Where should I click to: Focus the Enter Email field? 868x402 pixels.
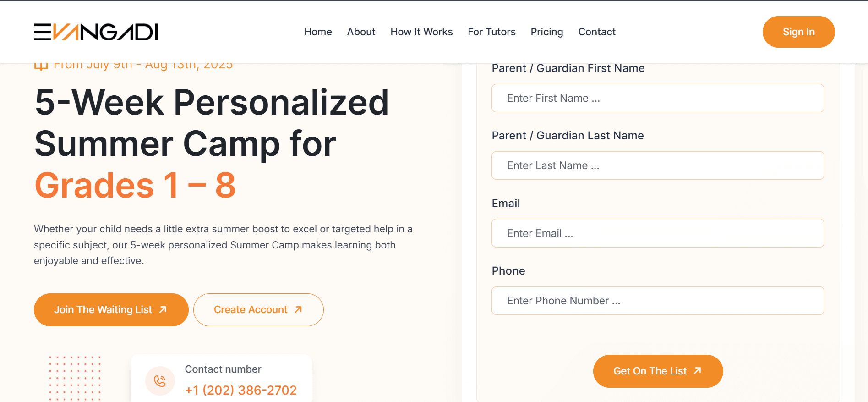click(x=657, y=233)
